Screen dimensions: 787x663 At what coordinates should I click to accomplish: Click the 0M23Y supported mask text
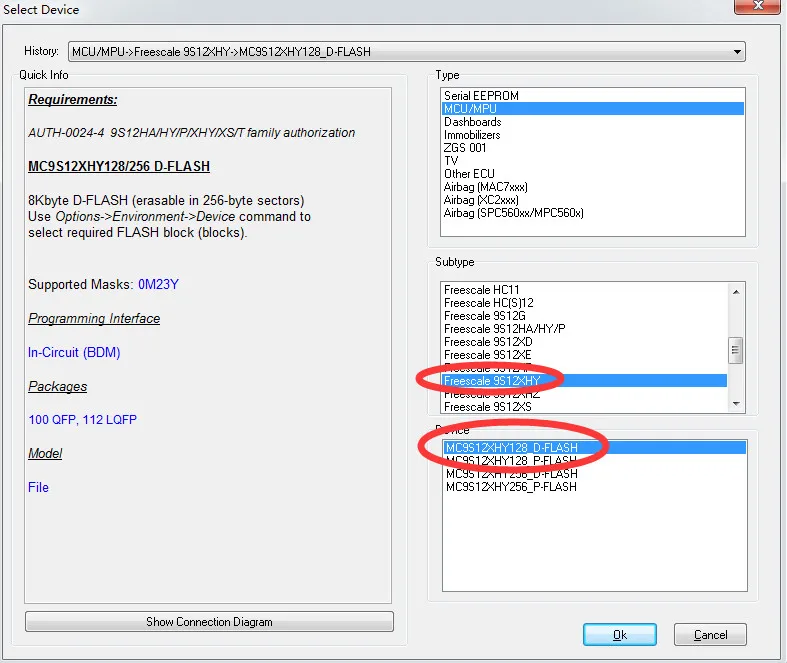158,285
